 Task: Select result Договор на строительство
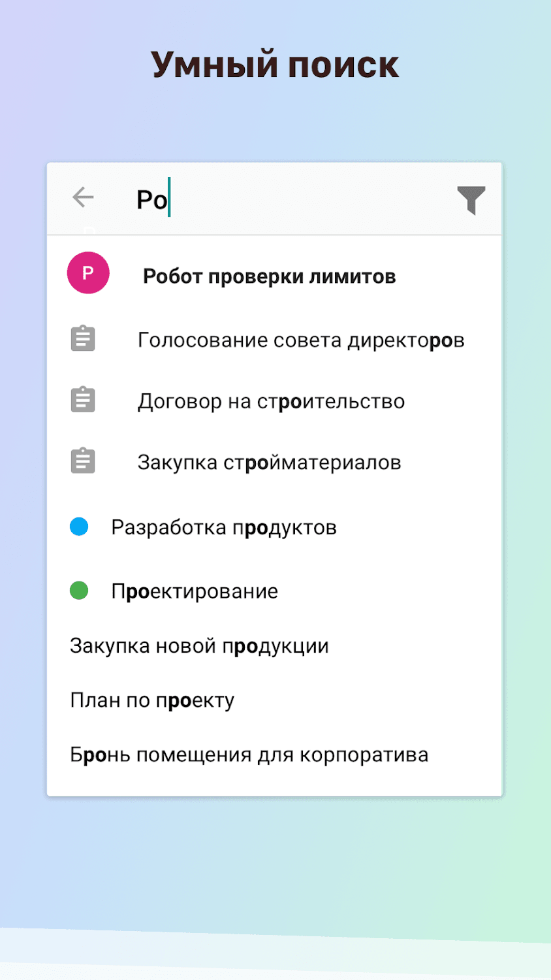tap(271, 401)
